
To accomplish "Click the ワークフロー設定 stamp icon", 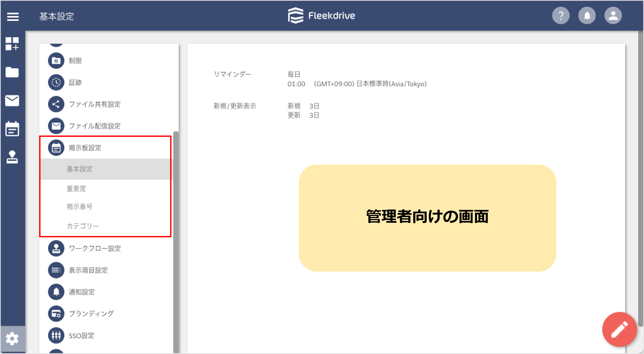I will point(56,248).
